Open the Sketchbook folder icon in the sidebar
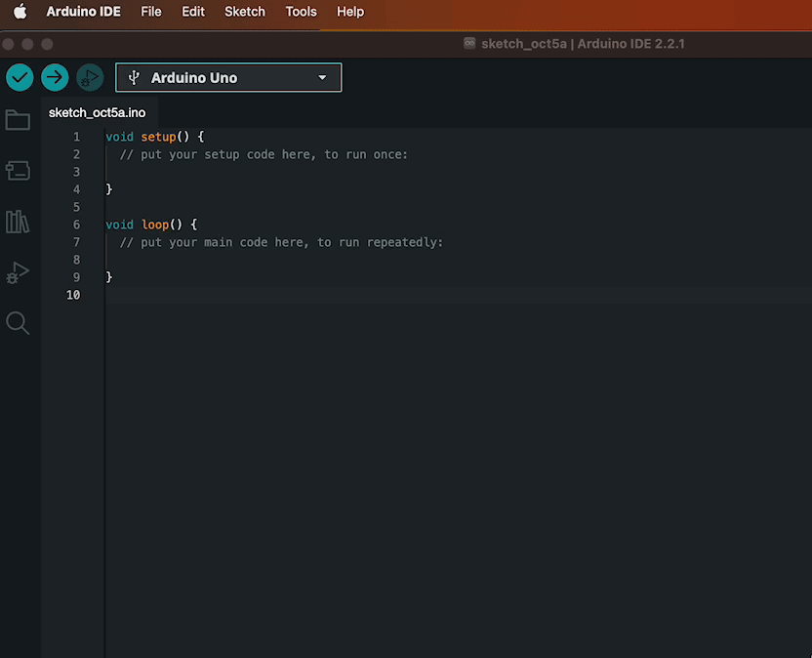The width and height of the screenshot is (812, 658). [x=18, y=120]
